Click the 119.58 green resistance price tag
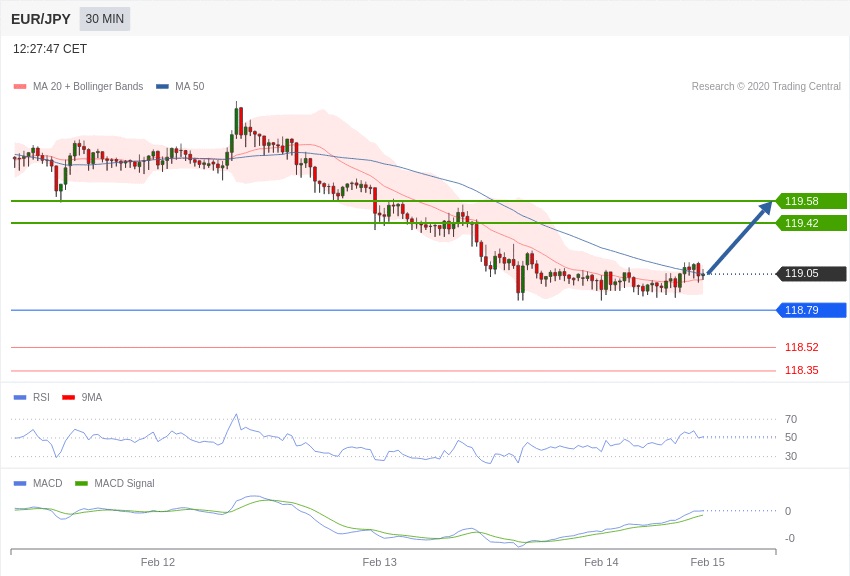The image size is (850, 576). pos(811,201)
